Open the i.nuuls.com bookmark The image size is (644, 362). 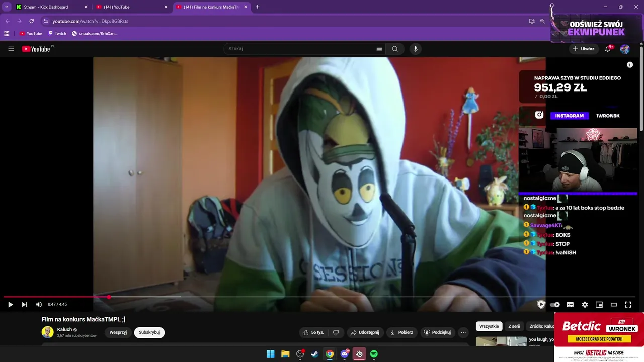tap(95, 34)
